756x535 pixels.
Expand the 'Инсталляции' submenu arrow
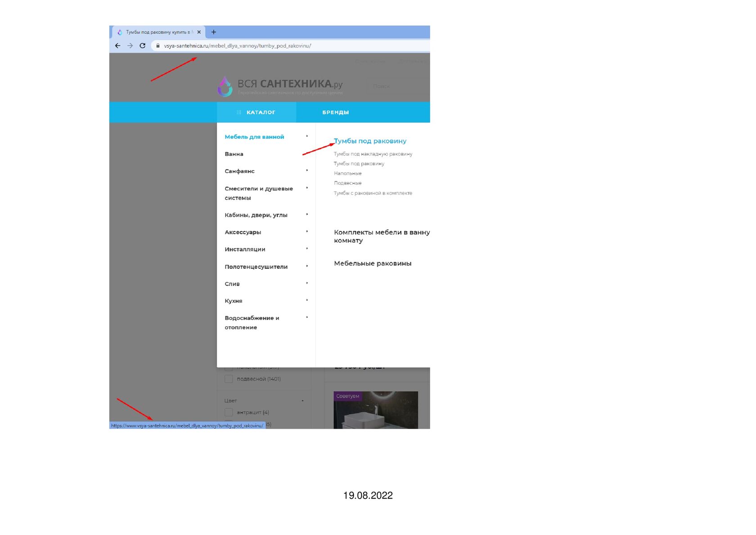click(307, 249)
